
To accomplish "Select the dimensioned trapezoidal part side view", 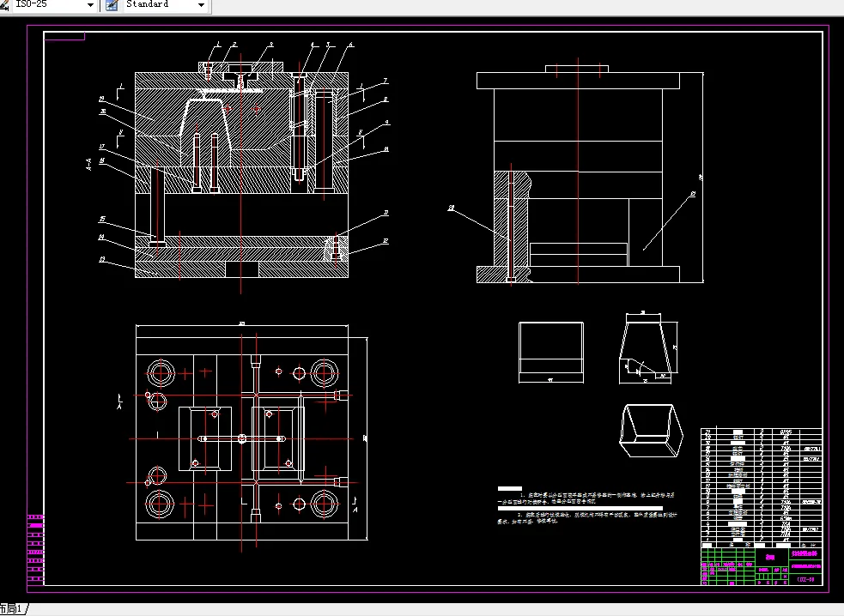I will click(648, 347).
